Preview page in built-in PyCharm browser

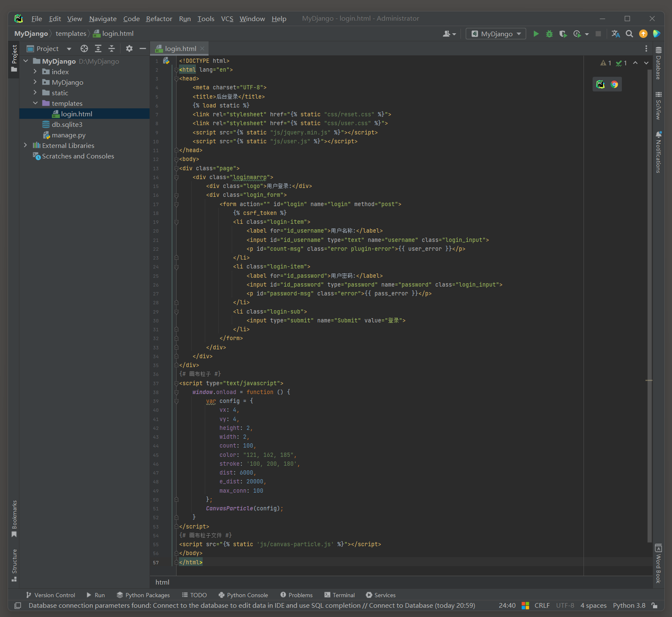600,84
